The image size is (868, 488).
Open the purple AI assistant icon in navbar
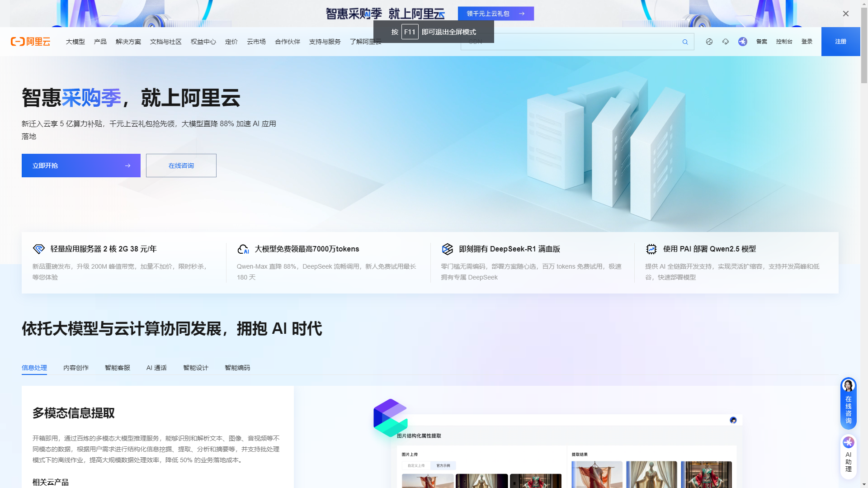(x=742, y=42)
